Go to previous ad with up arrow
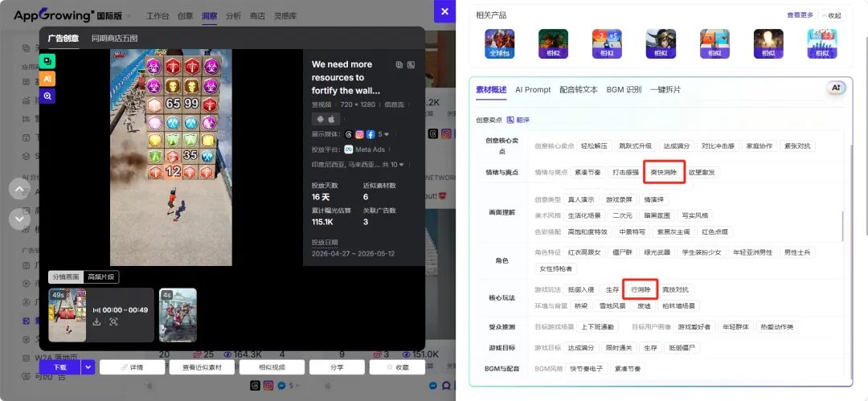This screenshot has width=868, height=401. pos(19,189)
